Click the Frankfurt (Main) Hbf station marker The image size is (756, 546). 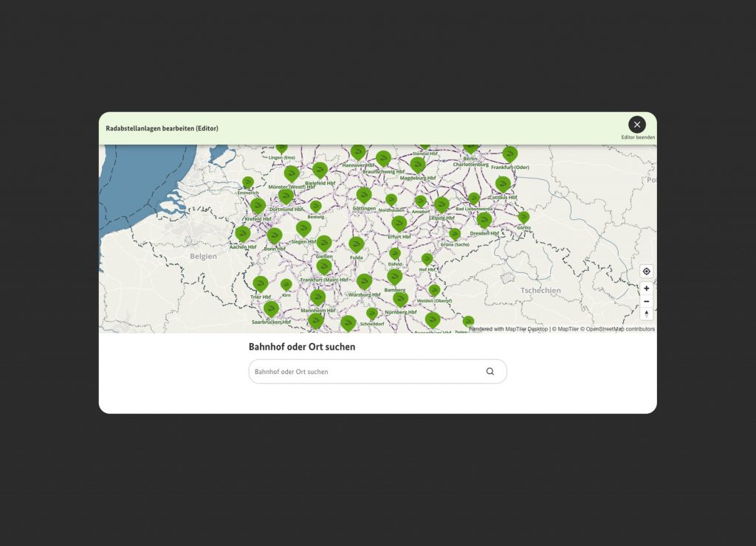(324, 266)
